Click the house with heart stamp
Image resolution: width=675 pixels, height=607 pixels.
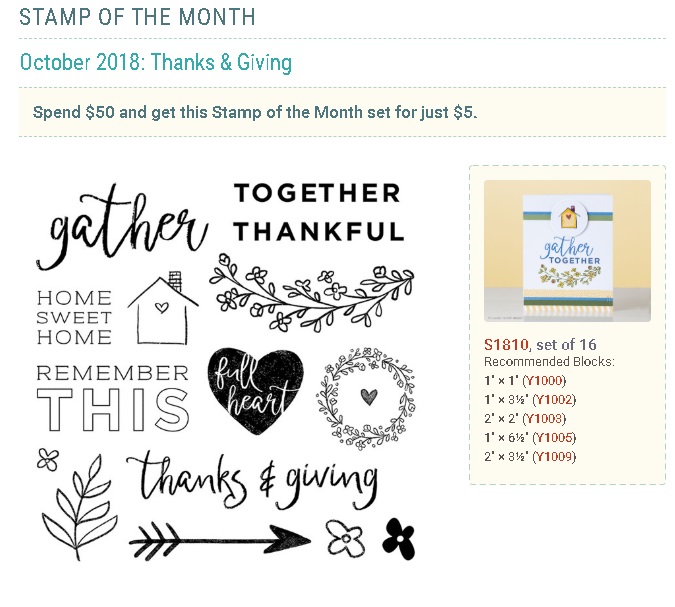coord(163,308)
